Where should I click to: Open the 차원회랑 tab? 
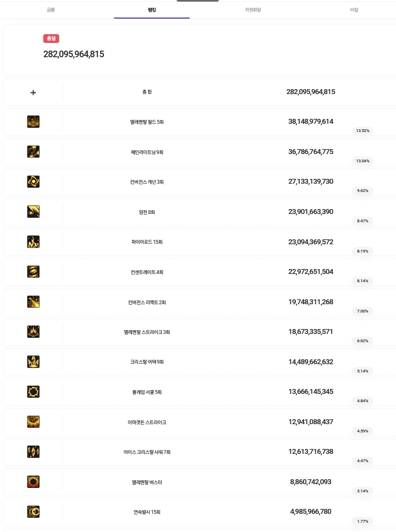pos(253,10)
